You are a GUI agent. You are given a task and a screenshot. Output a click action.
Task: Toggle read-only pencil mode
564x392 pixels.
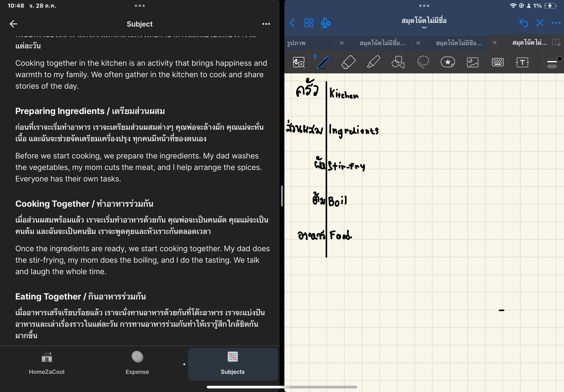[x=540, y=23]
